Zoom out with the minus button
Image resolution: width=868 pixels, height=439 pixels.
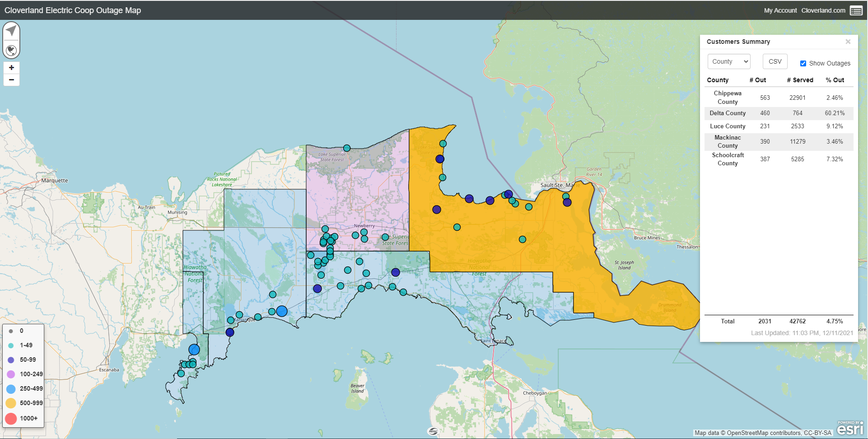[x=11, y=80]
